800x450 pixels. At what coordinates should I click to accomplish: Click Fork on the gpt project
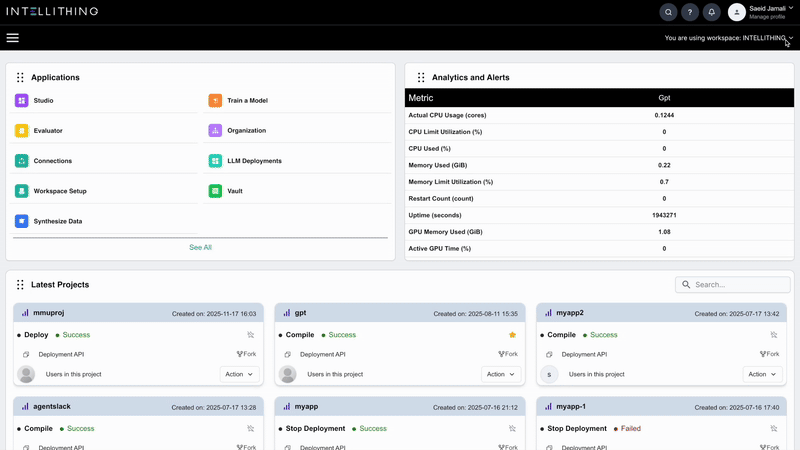coord(506,354)
